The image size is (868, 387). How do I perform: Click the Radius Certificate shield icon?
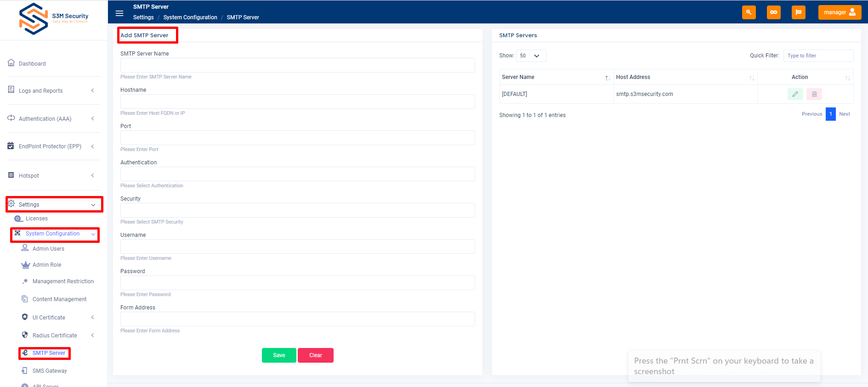(x=25, y=335)
